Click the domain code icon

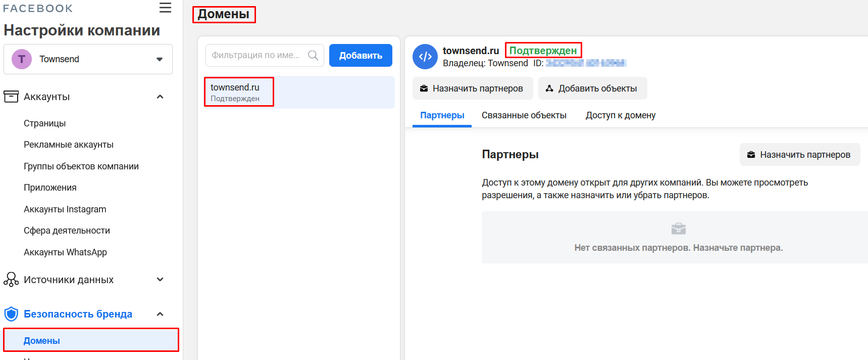click(425, 57)
